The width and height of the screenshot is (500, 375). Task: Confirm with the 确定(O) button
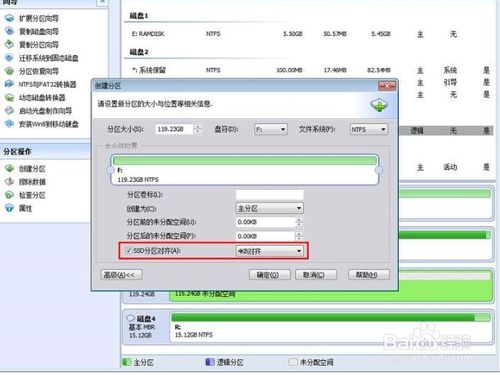point(270,275)
